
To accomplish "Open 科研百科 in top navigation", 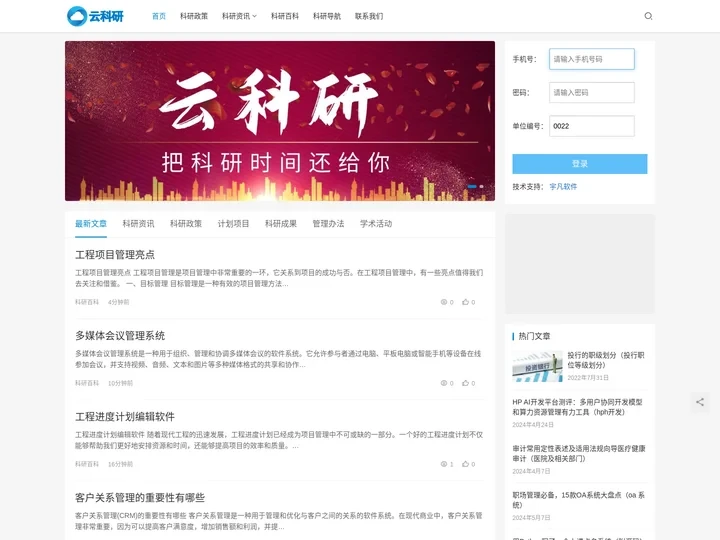I will point(285,16).
